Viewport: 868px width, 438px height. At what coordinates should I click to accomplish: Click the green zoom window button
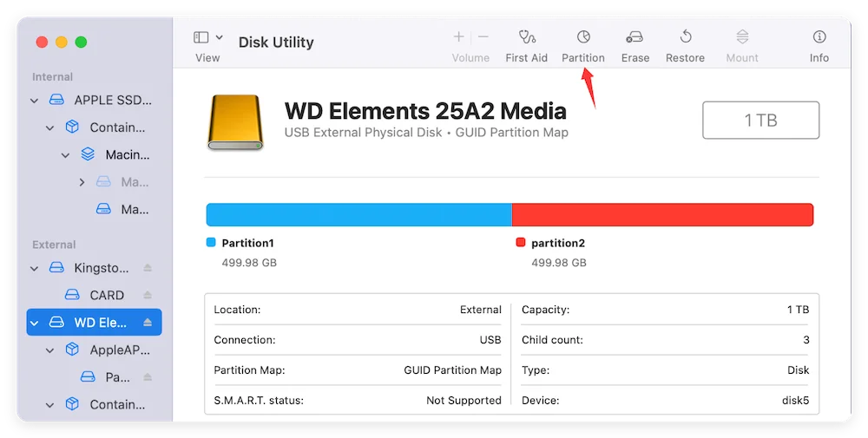pyautogui.click(x=81, y=42)
